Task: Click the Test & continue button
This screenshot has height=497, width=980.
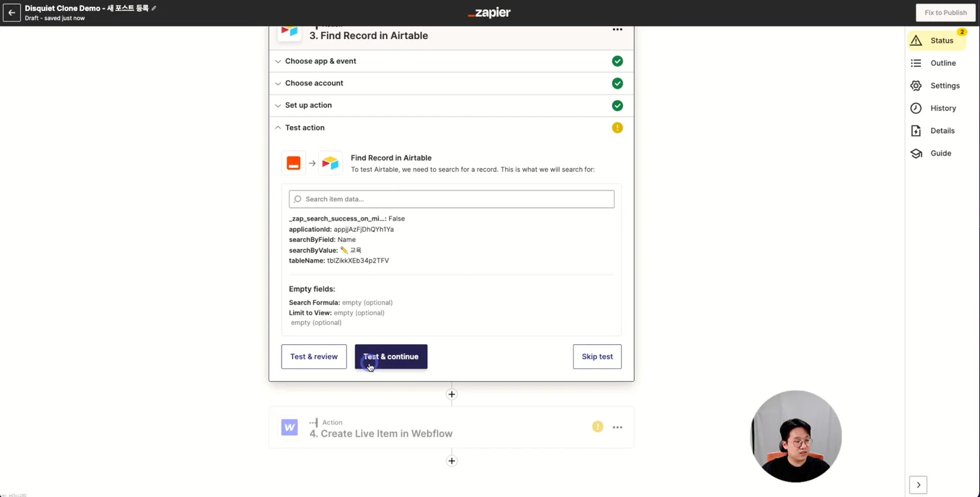Action: (391, 356)
